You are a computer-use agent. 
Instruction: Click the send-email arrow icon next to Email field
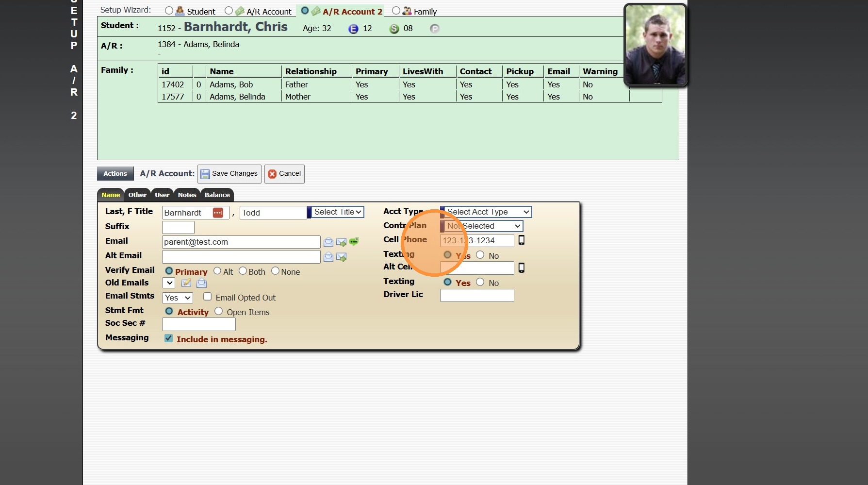pyautogui.click(x=342, y=242)
